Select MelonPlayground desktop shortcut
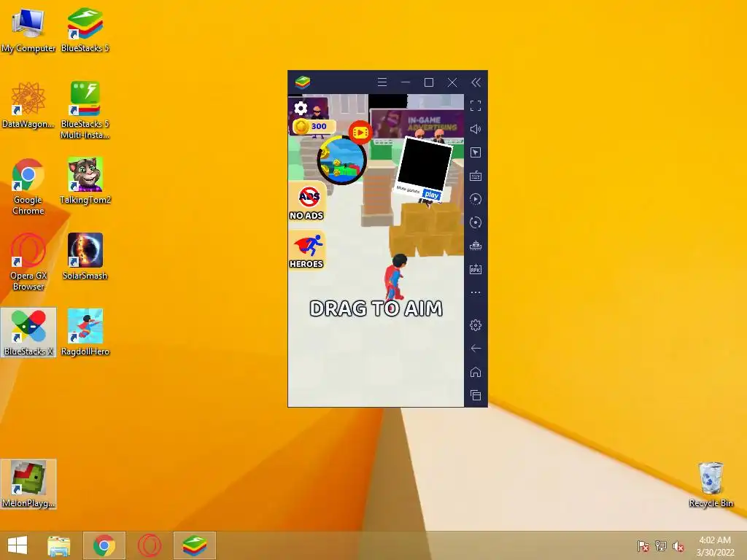Image resolution: width=747 pixels, height=560 pixels. pos(28,484)
